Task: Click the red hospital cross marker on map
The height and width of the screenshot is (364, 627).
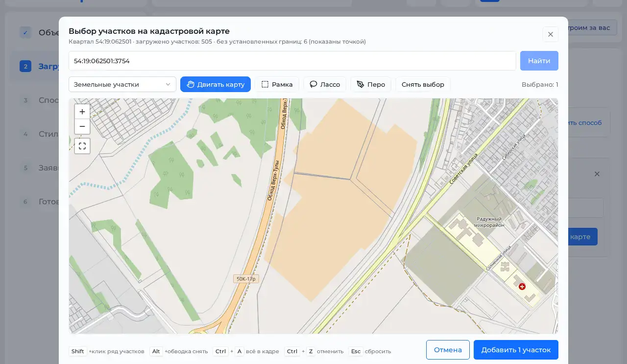Action: [522, 287]
